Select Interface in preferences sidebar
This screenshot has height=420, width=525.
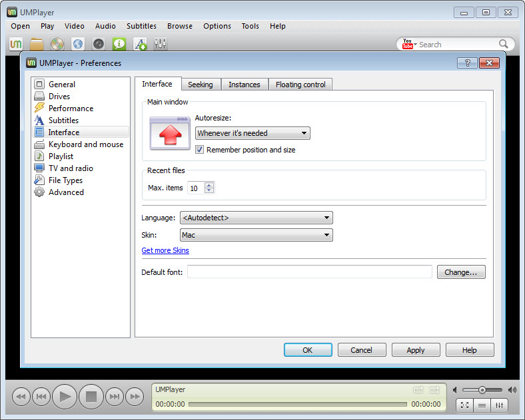[81, 132]
